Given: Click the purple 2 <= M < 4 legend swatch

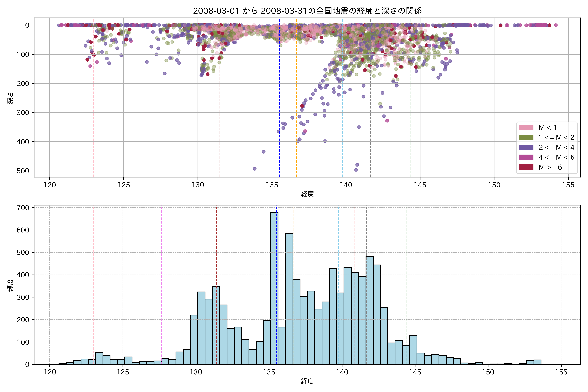Looking at the screenshot, I should [x=526, y=147].
